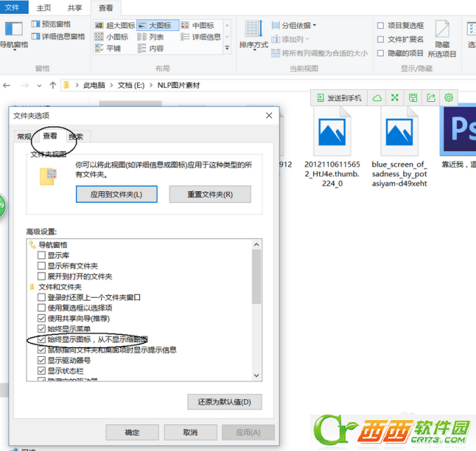
Task: Click Send to phone (发送到手机) button
Action: coord(339,98)
